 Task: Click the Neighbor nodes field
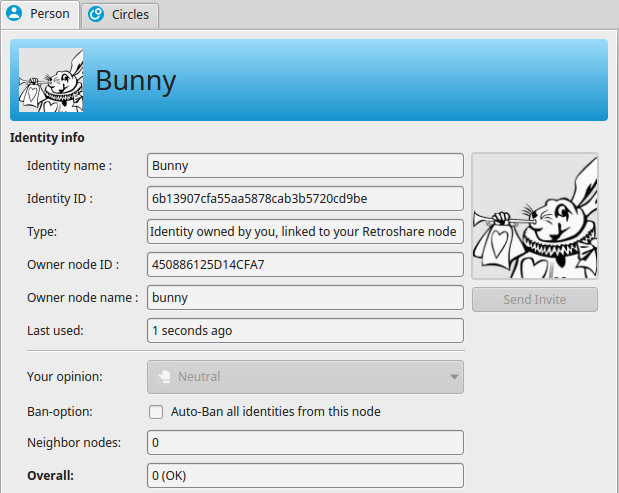305,442
